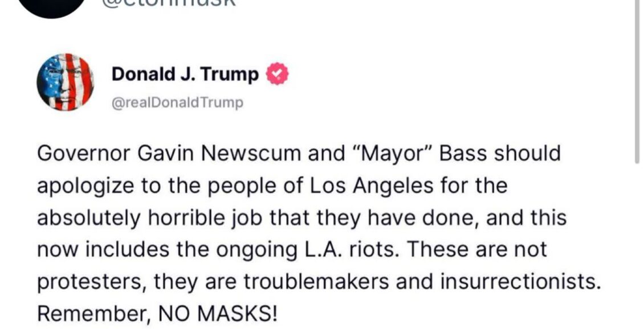Click the red verified badge icon
Screen dimensions: 644x331
click(277, 74)
